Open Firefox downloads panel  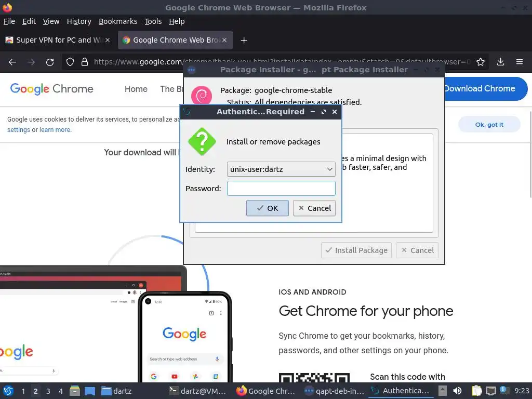point(500,62)
